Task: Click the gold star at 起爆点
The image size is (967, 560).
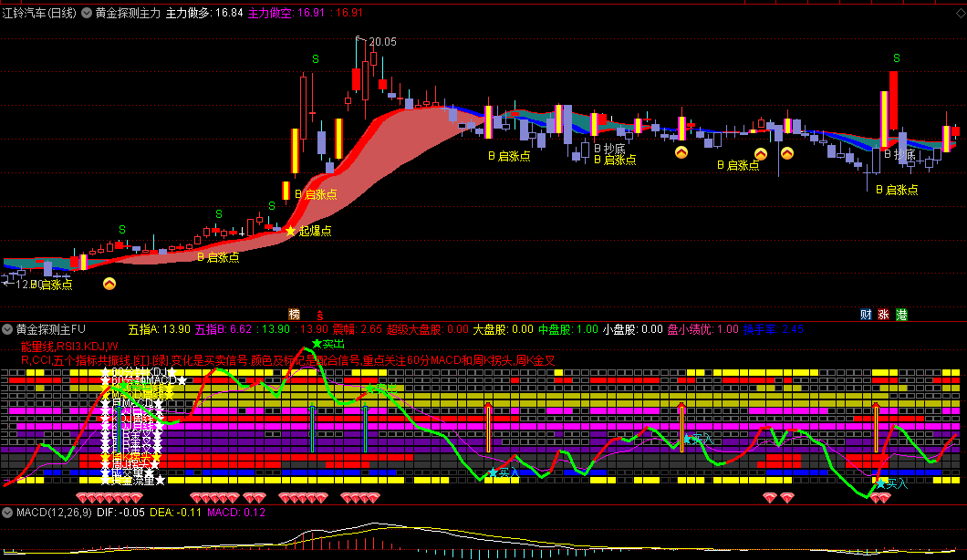Action: (290, 232)
